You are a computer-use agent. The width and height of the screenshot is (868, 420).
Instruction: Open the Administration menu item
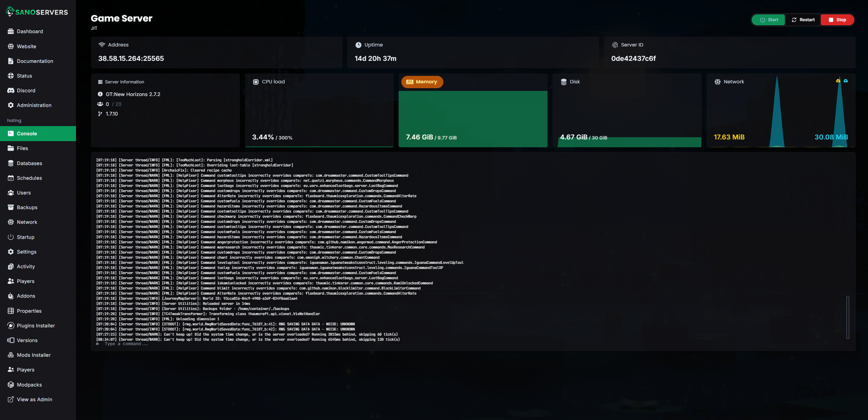point(34,105)
